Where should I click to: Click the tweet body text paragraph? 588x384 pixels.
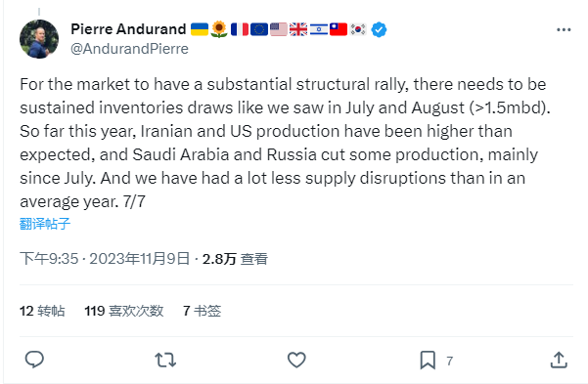coord(285,143)
